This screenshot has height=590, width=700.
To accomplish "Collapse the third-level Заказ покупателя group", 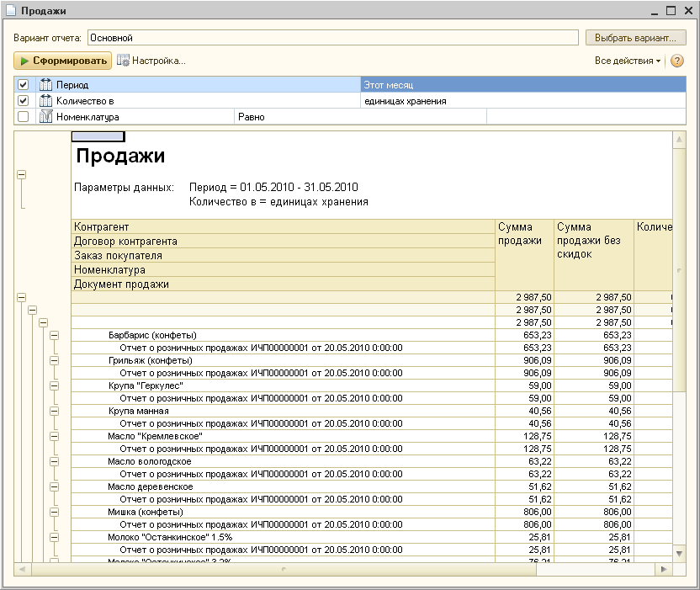I will click(x=43, y=322).
